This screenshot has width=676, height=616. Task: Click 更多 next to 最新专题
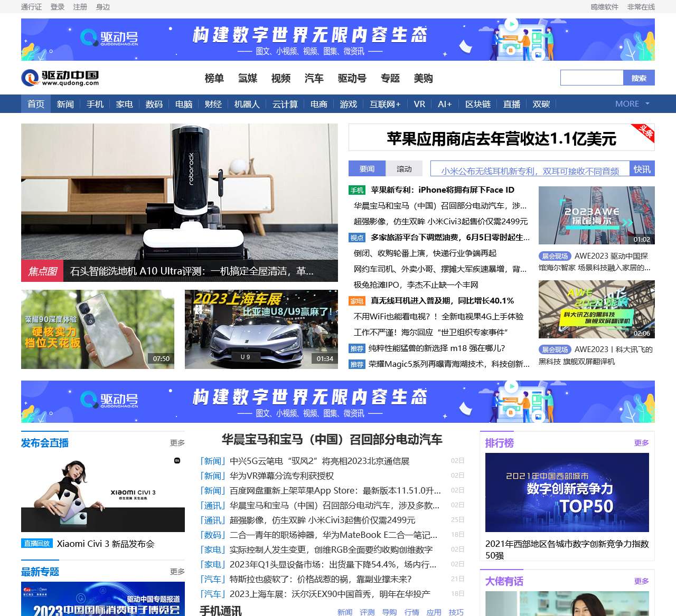[177, 572]
